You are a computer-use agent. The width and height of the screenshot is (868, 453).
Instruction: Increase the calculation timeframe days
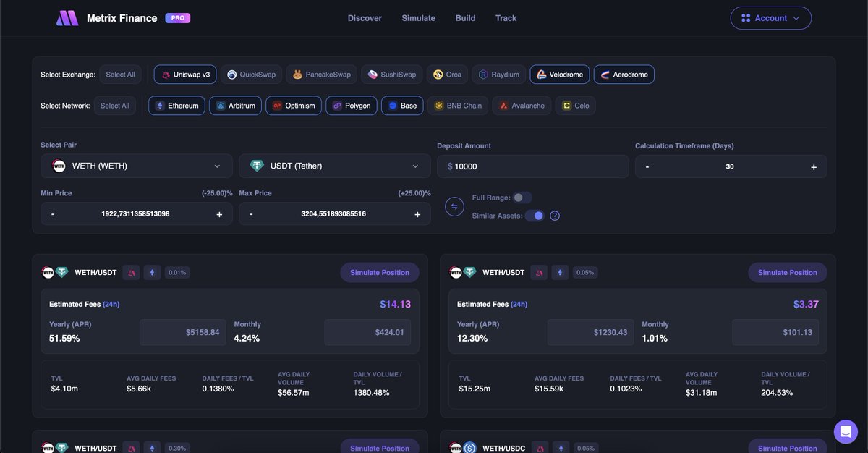(x=814, y=166)
